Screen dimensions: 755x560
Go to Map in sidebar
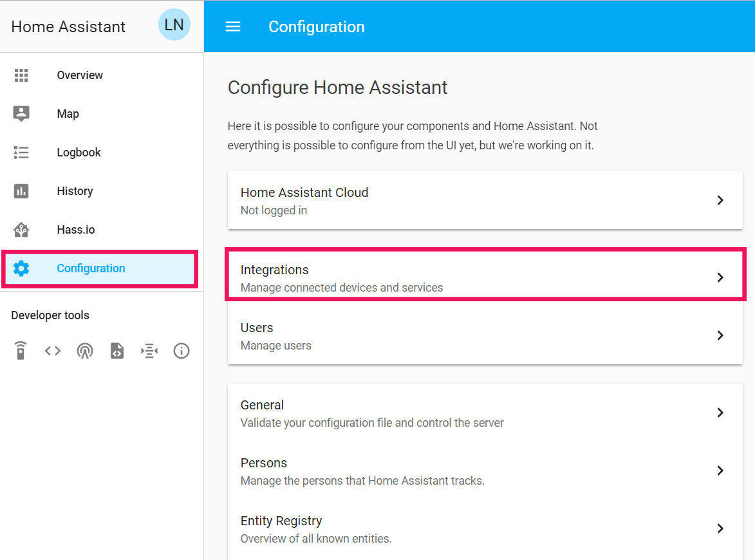[68, 114]
